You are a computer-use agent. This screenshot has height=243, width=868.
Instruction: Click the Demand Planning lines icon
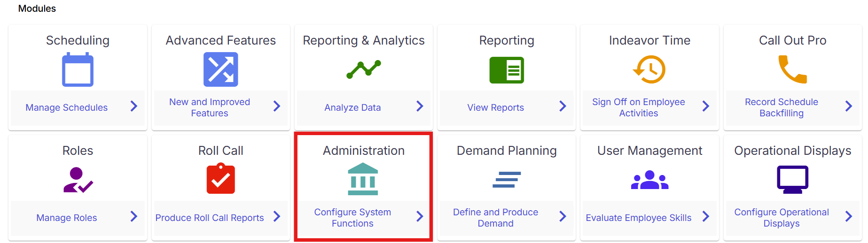tap(507, 180)
